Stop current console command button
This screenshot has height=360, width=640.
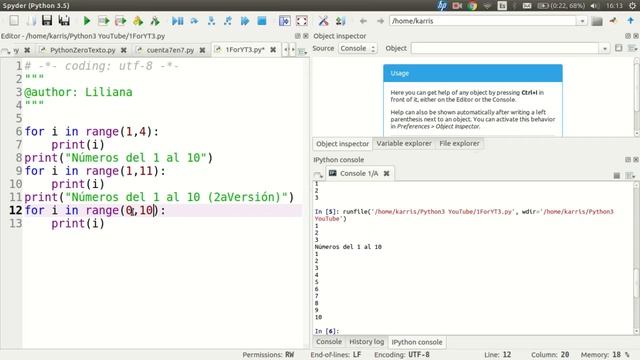617,175
